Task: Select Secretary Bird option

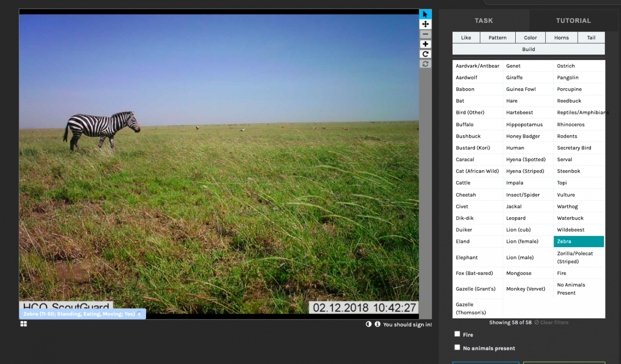Action: (579, 148)
